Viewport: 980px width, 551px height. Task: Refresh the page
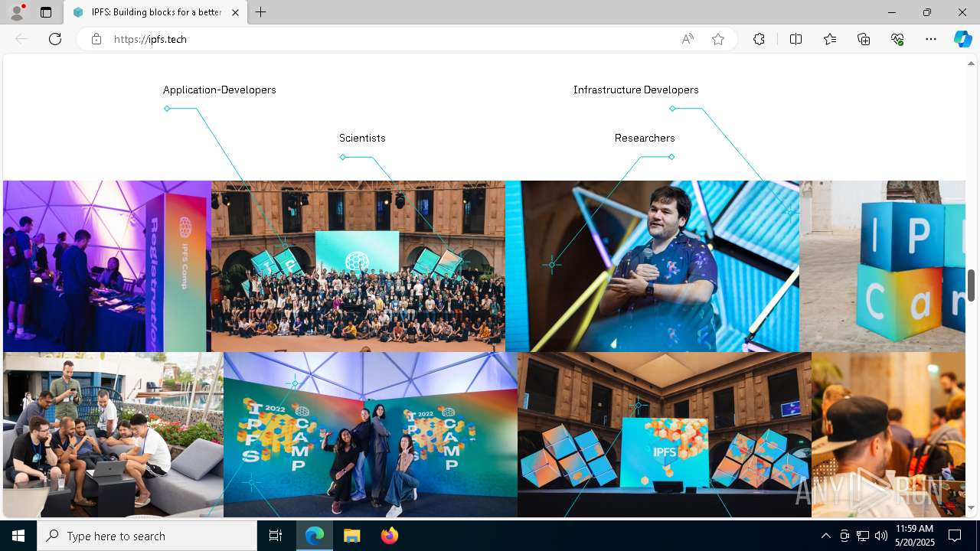[x=55, y=39]
